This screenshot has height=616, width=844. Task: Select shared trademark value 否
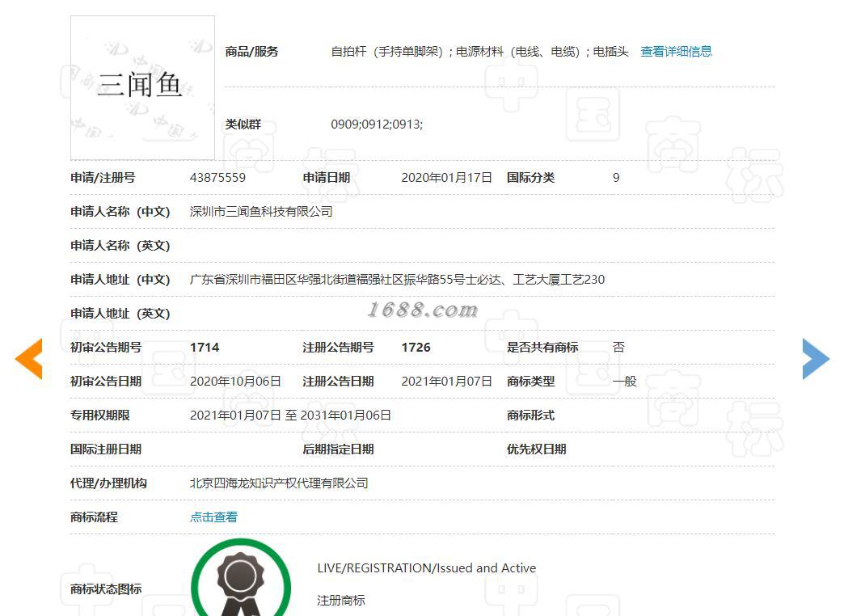tap(618, 348)
